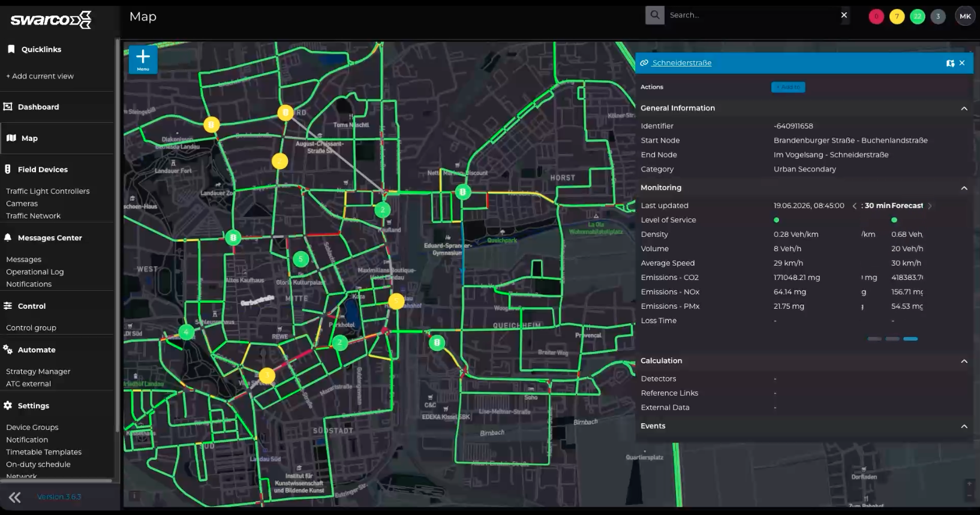
Task: Click inside the Search input field
Action: tap(751, 15)
